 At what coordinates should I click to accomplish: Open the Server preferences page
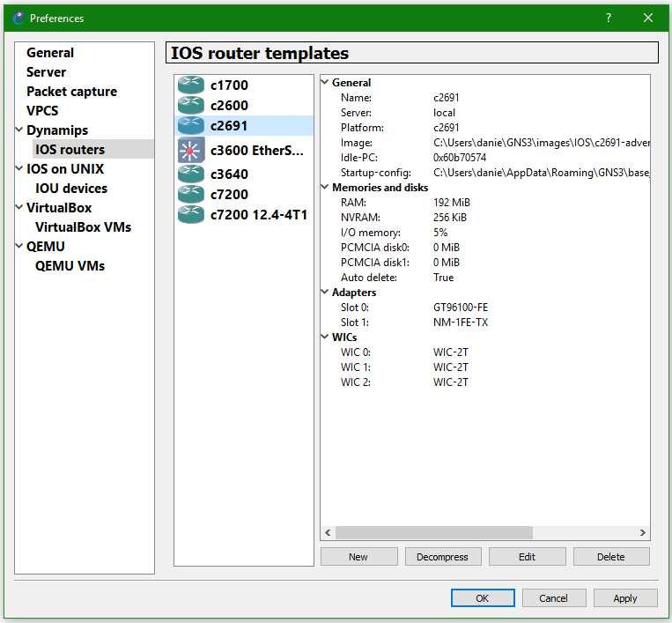pyautogui.click(x=47, y=72)
